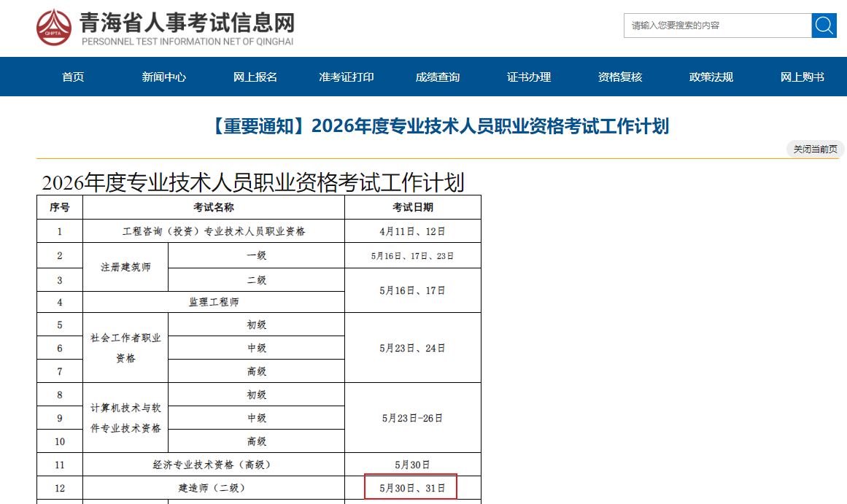847x504 pixels.
Task: Click the article title 2026年度专业技术人员职业资格考试工作计划
Action: tap(423, 125)
